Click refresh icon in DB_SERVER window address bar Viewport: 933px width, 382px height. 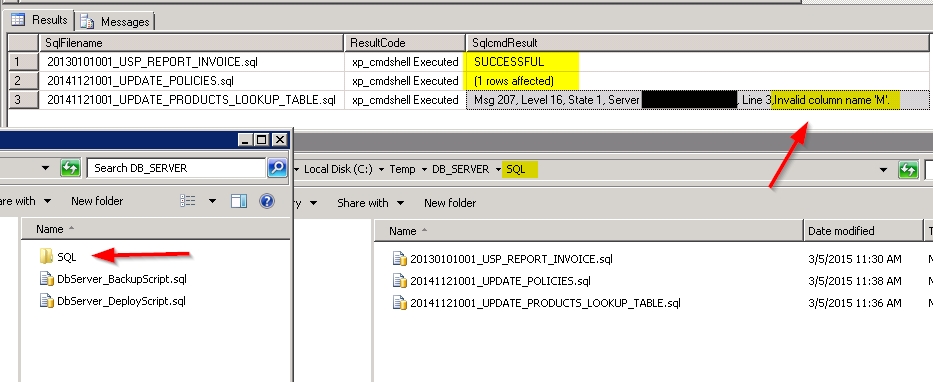coord(70,168)
